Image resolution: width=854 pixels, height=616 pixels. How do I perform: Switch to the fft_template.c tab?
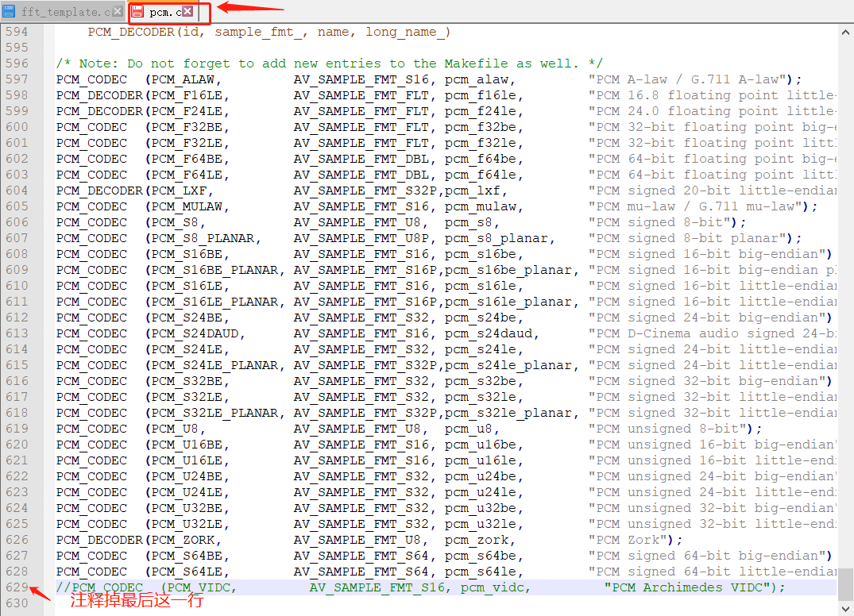(65, 12)
